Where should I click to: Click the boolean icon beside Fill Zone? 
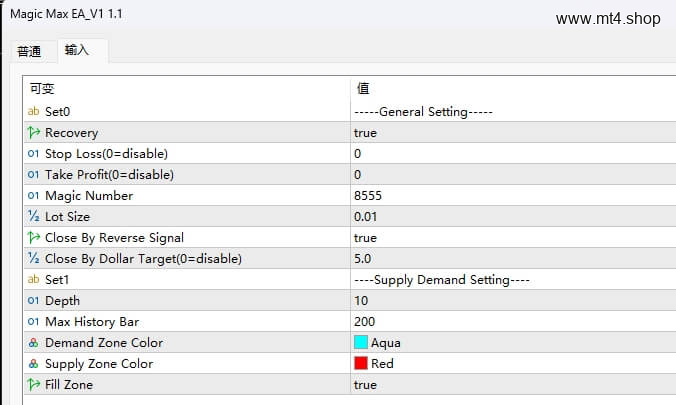pos(33,384)
